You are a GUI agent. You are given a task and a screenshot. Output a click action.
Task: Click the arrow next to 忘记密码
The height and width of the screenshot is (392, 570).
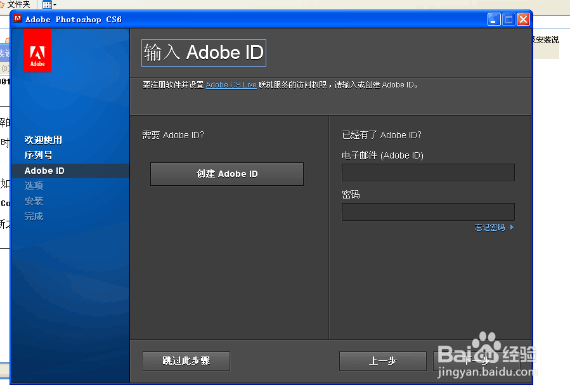click(512, 227)
